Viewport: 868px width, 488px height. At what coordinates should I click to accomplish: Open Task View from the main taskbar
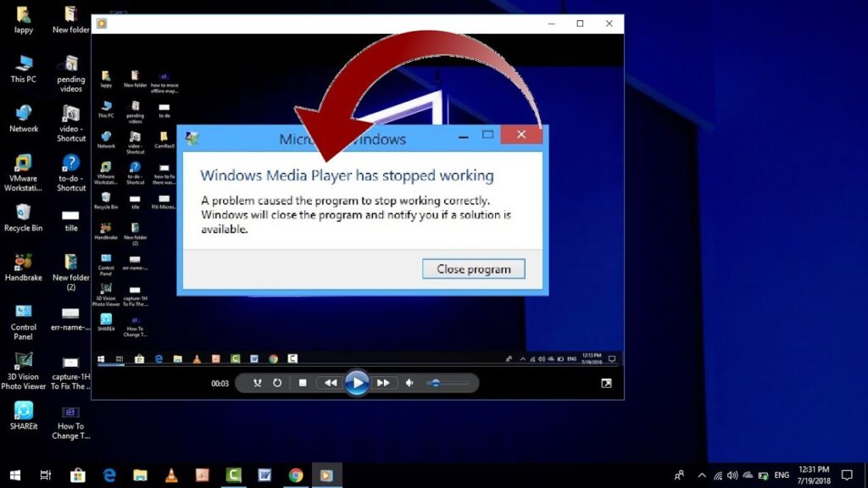(46, 475)
